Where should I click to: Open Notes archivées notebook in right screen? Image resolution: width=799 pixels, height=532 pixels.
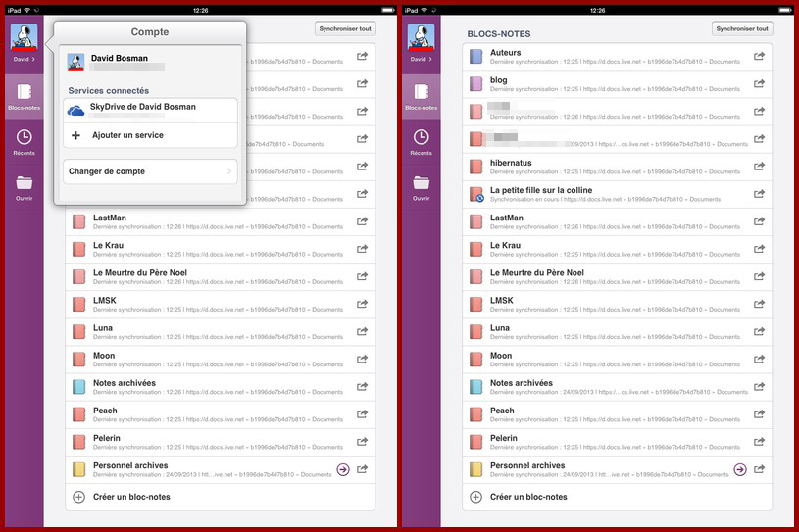[617, 386]
